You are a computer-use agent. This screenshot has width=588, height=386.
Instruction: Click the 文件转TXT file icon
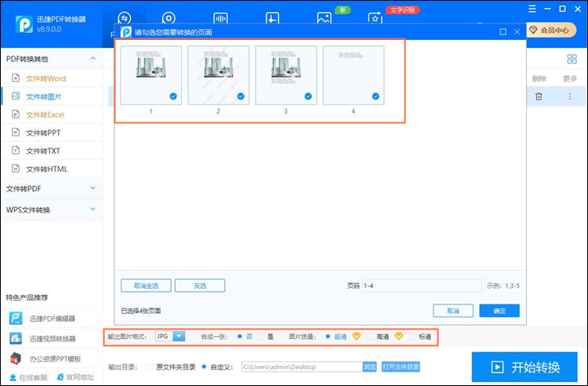click(16, 151)
